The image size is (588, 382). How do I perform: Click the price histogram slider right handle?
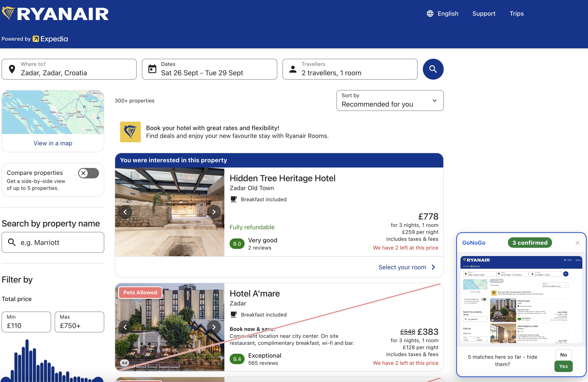[x=98, y=380]
